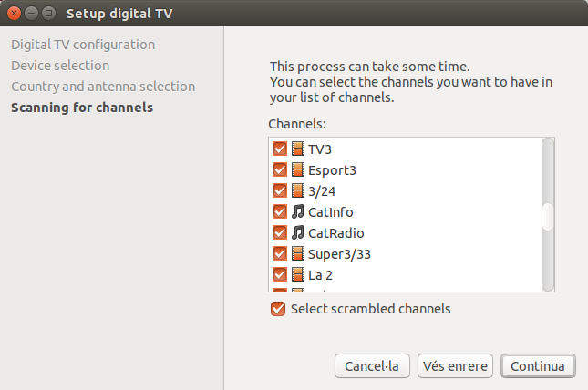Untick the Super3/33 channel checkbox
The width and height of the screenshot is (588, 390).
click(x=280, y=253)
